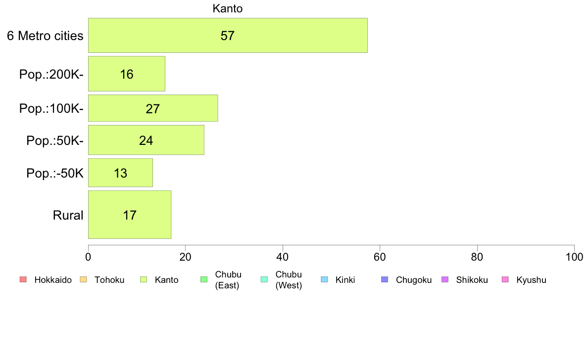The width and height of the screenshot is (588, 364).
Task: Select the Pop.:200K- bar showing 16
Action: pos(127,74)
